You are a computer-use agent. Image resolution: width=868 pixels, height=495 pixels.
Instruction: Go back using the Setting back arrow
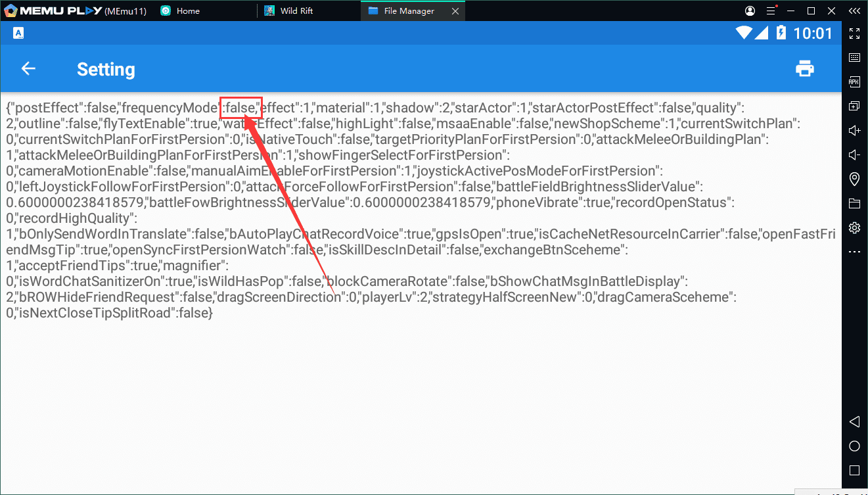tap(28, 68)
